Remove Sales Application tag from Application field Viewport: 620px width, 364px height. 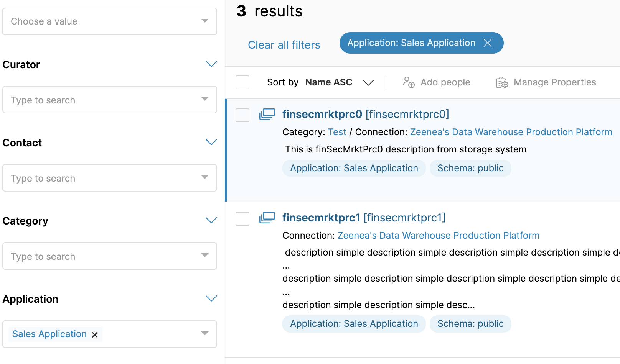[x=95, y=334]
